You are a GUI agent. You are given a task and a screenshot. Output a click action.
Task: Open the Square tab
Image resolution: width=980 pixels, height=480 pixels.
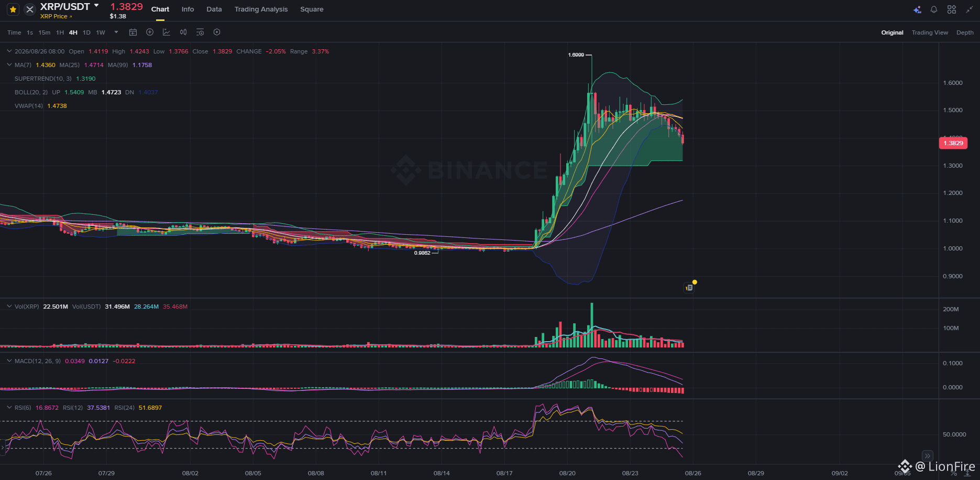(312, 9)
